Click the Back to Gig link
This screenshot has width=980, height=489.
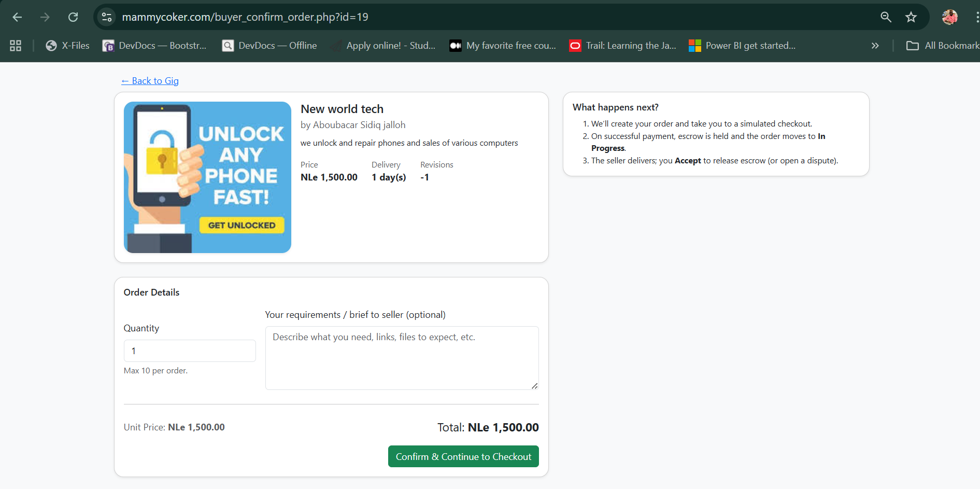click(x=150, y=81)
